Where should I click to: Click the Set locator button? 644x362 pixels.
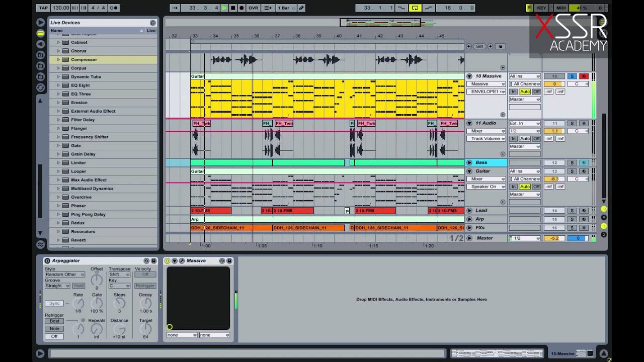click(x=479, y=46)
